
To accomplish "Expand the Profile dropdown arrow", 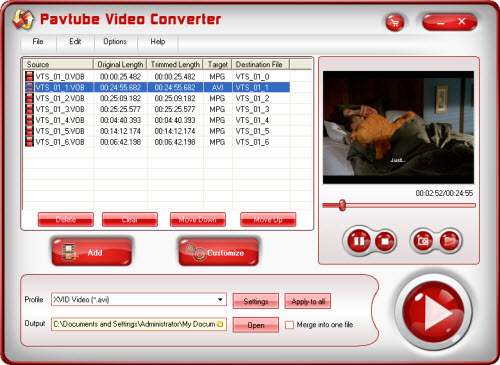I will [220, 299].
